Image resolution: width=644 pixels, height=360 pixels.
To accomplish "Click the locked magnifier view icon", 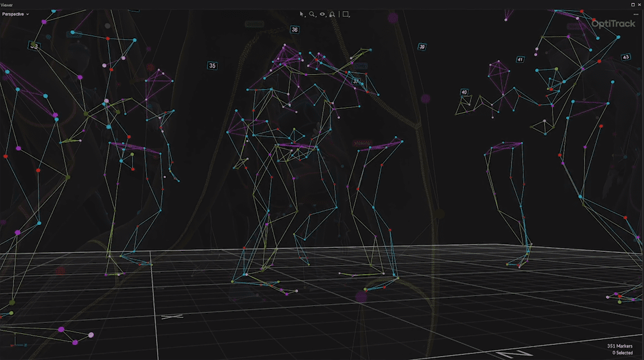I will pyautogui.click(x=333, y=15).
